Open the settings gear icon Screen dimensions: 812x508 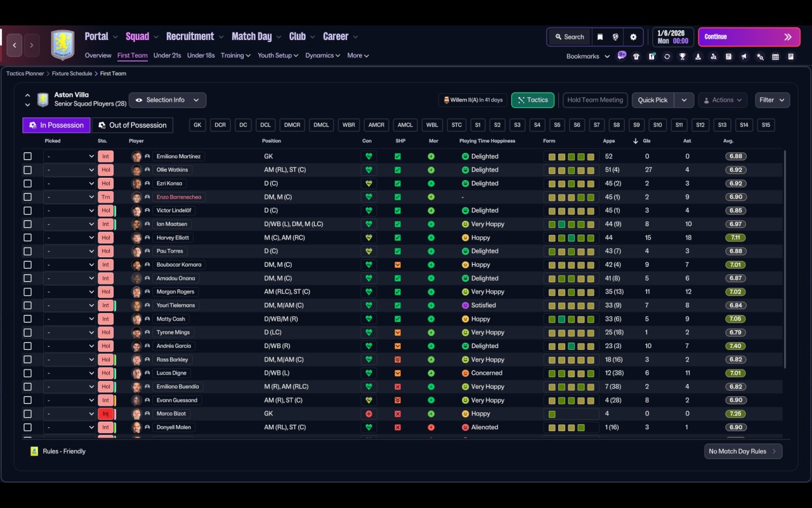633,37
